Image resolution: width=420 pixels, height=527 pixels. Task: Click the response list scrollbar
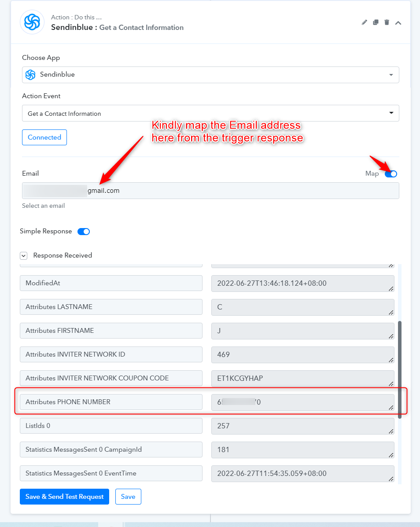[400, 370]
